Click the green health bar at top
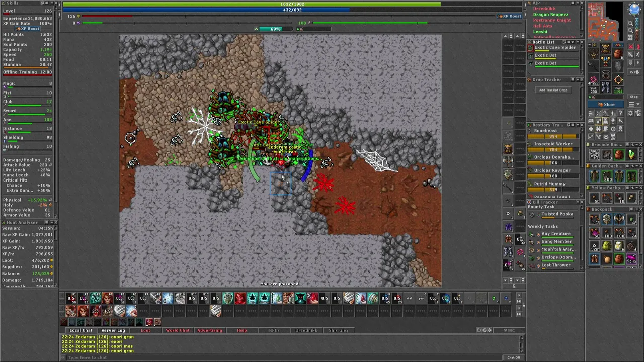Screen dimensions: 644x362 click(x=292, y=4)
